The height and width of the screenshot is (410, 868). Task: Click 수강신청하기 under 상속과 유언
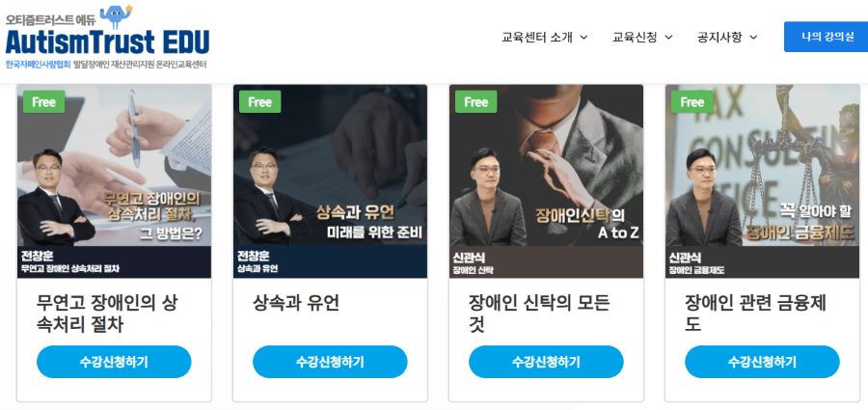click(x=330, y=362)
